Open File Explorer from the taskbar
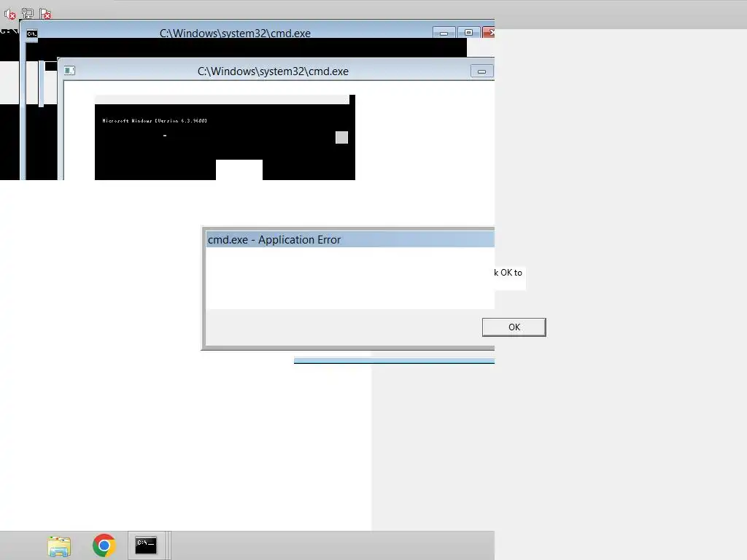747x560 pixels. coord(59,545)
